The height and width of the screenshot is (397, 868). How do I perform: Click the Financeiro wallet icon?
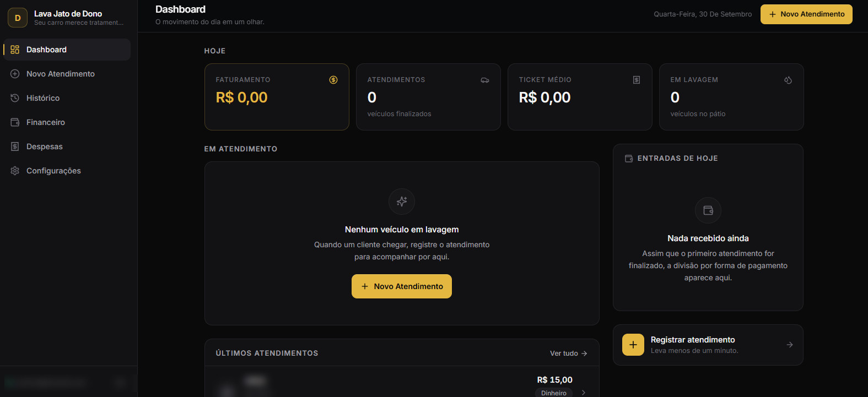(x=15, y=122)
